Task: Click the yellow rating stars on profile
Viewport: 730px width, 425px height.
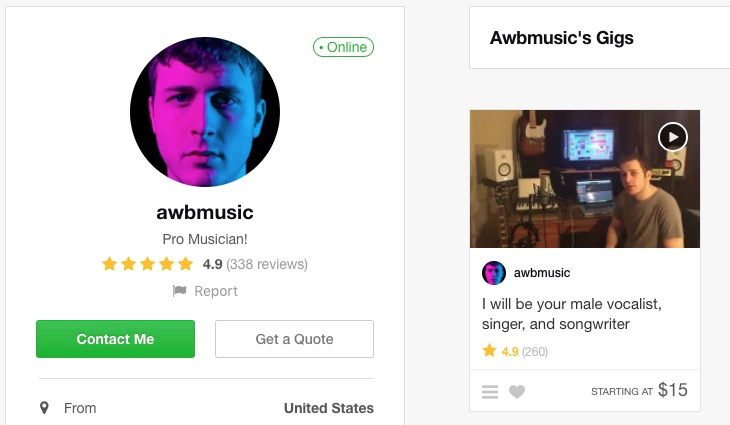Action: point(147,265)
